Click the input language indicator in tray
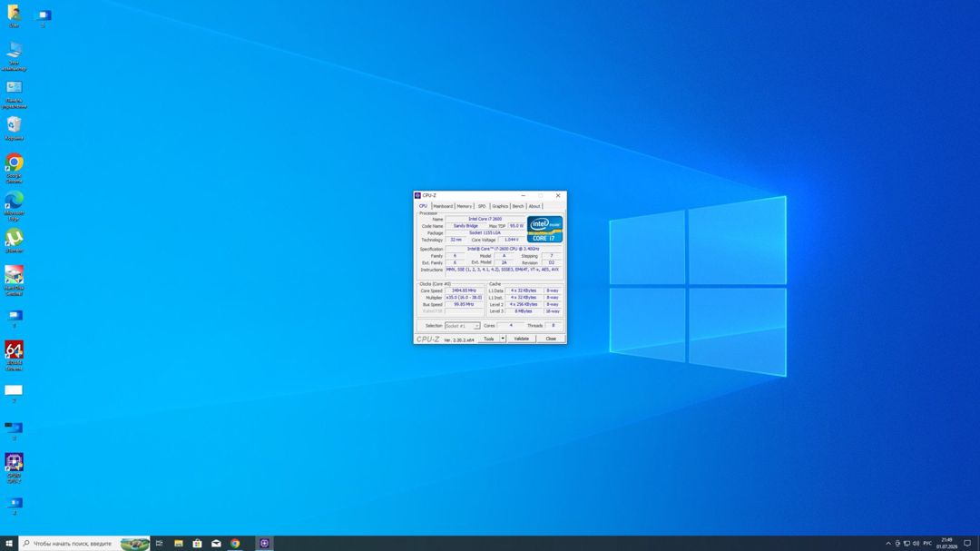Viewport: 980px width, 551px height. pyautogui.click(x=927, y=544)
